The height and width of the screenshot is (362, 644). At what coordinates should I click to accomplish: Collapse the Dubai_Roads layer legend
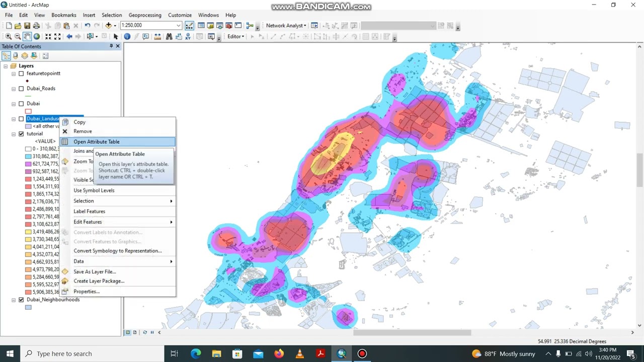tap(14, 88)
